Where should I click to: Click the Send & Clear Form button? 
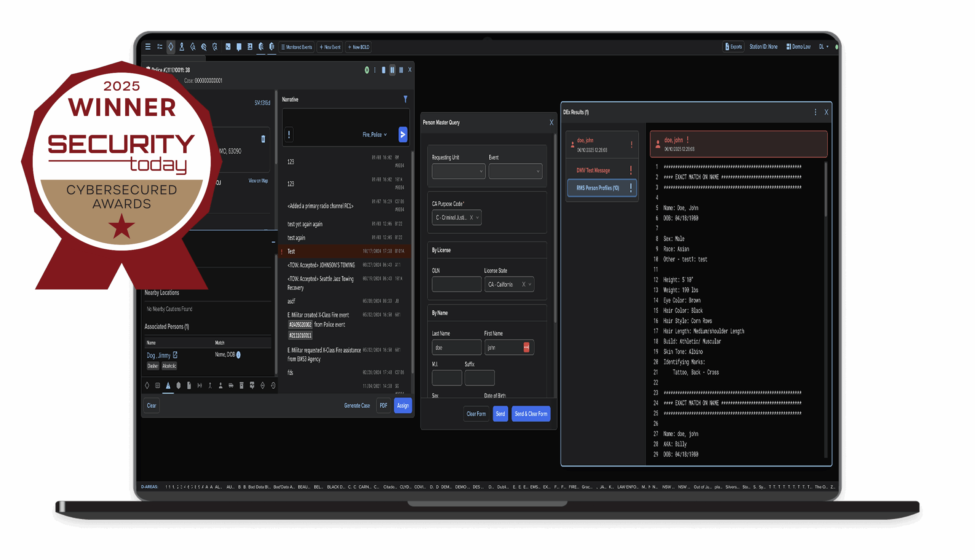[x=531, y=414]
